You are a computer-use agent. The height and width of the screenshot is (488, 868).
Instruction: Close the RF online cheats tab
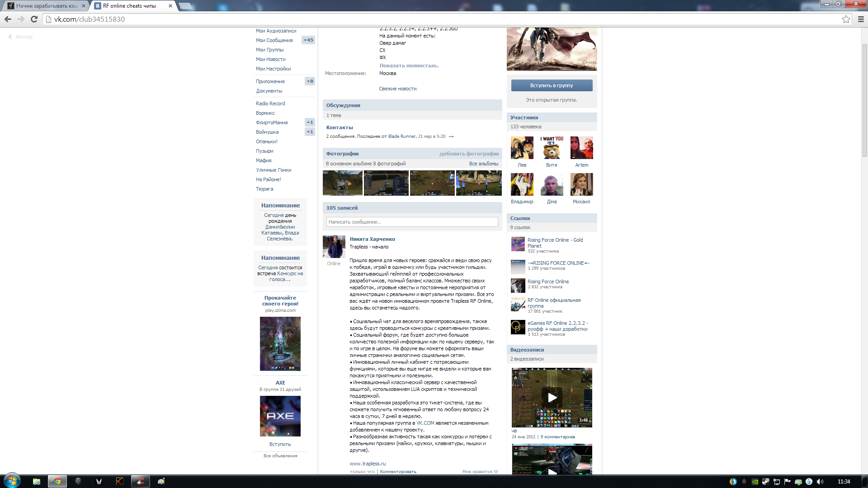170,6
